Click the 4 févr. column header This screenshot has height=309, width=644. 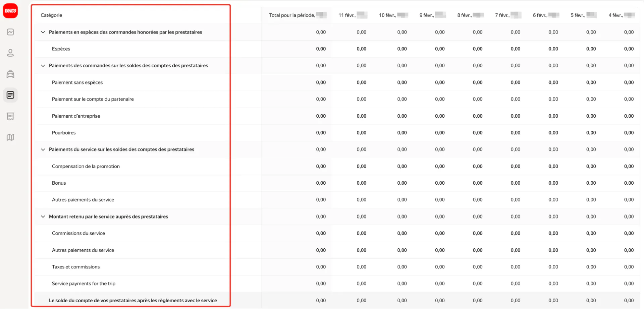[621, 15]
